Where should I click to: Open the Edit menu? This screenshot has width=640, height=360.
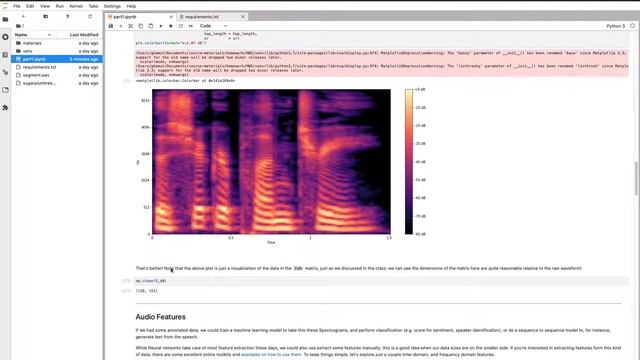[30, 6]
